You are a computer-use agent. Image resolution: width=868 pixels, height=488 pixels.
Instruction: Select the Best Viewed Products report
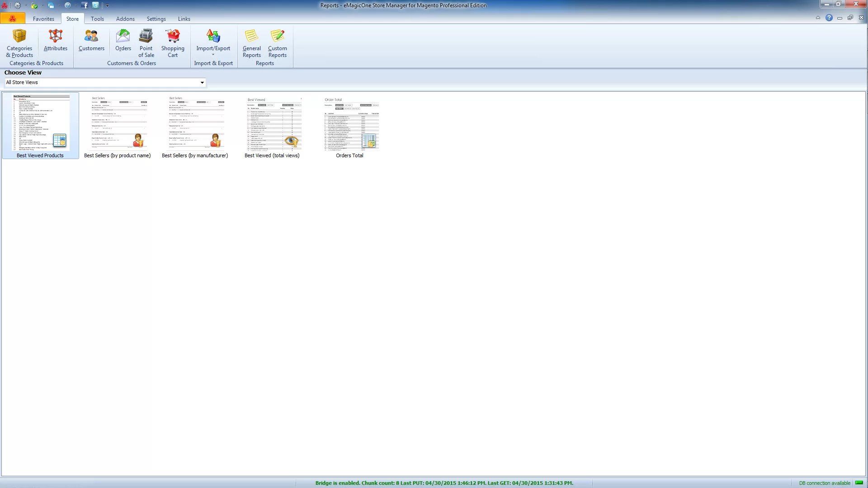(x=40, y=126)
